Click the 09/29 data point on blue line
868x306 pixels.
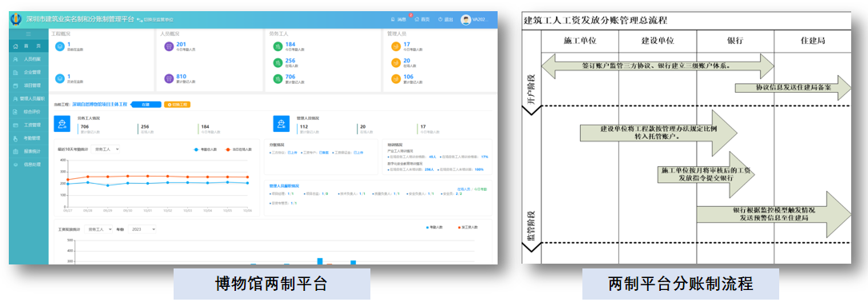107,185
